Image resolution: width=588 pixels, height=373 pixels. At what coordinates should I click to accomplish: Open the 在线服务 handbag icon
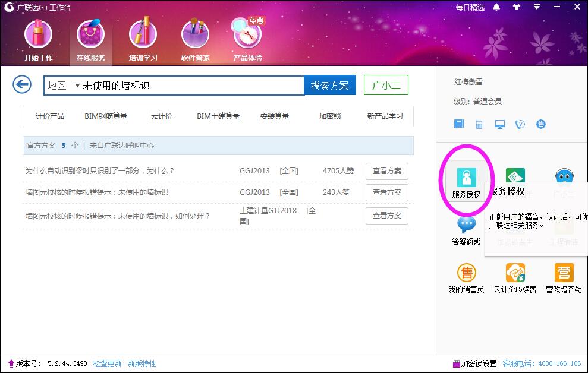click(91, 40)
